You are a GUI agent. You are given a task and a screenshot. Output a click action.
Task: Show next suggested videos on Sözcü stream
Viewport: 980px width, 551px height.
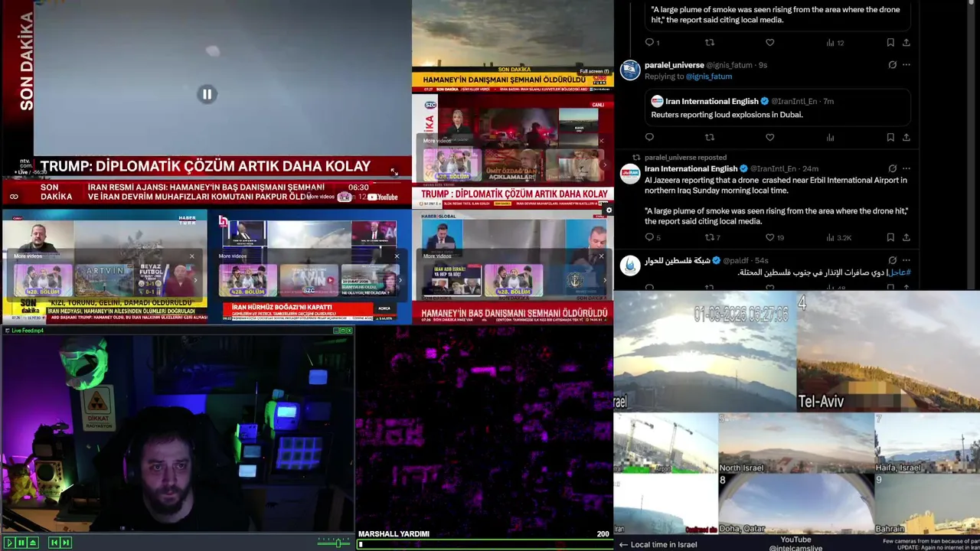pos(604,165)
